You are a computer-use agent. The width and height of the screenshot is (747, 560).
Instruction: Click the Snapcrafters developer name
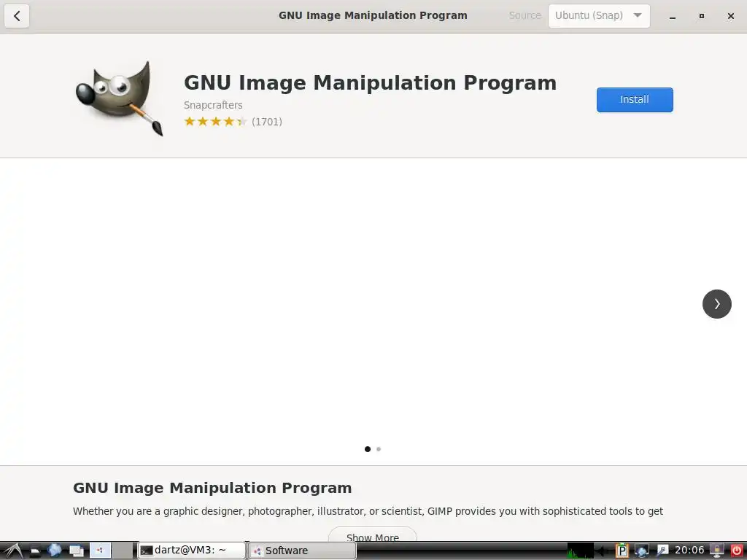(213, 105)
